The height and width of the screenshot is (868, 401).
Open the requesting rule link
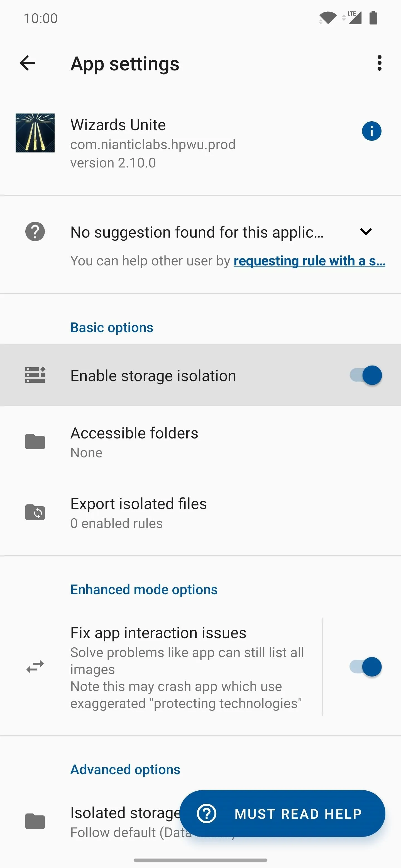click(310, 261)
